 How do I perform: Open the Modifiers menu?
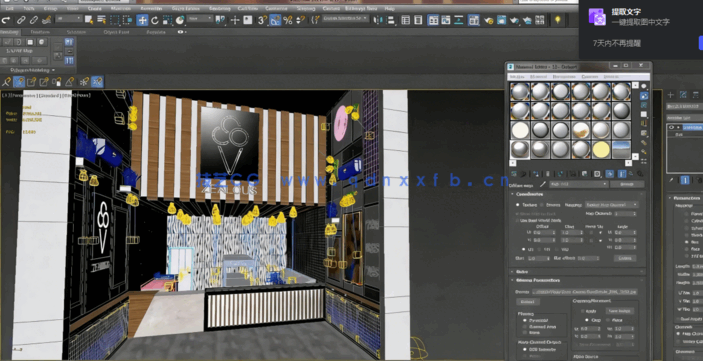tap(121, 9)
